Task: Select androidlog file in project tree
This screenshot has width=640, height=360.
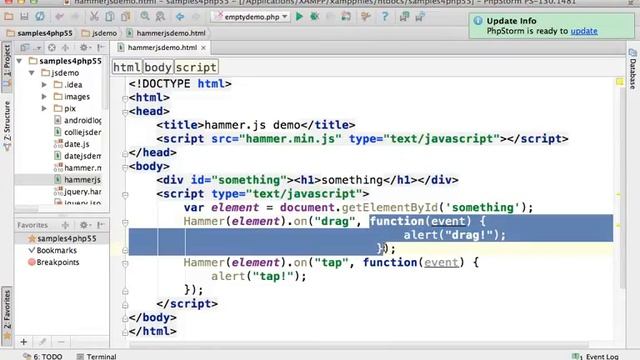Action: coord(78,120)
